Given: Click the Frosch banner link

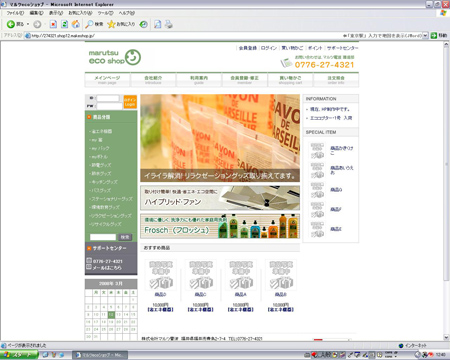Looking at the screenshot, I should [220, 226].
